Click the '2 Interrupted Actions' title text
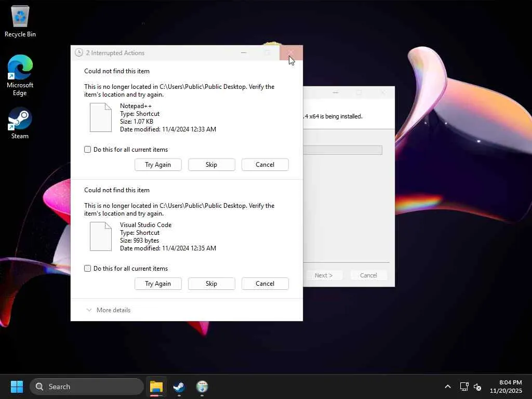The width and height of the screenshot is (532, 399). click(x=115, y=53)
